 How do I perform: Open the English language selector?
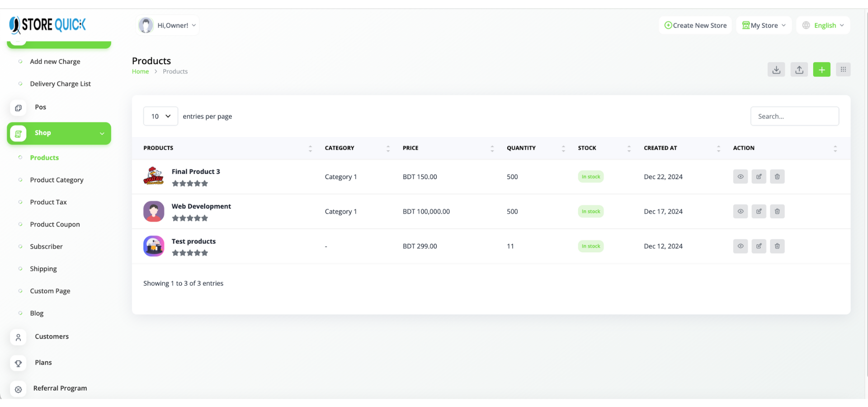[824, 25]
